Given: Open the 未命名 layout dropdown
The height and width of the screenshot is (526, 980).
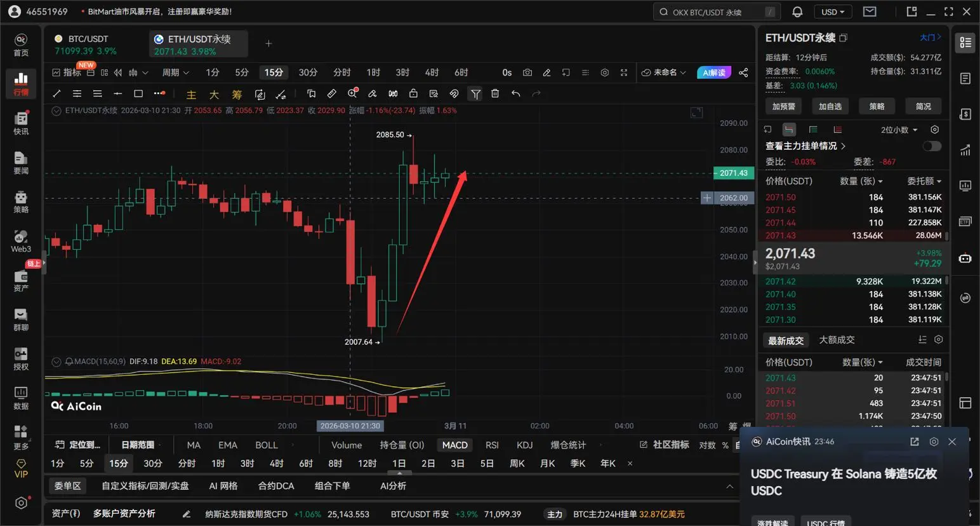Looking at the screenshot, I should tap(664, 72).
